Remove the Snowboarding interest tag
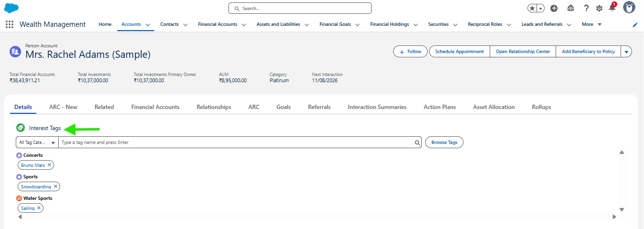This screenshot has width=644, height=229. coord(55,186)
